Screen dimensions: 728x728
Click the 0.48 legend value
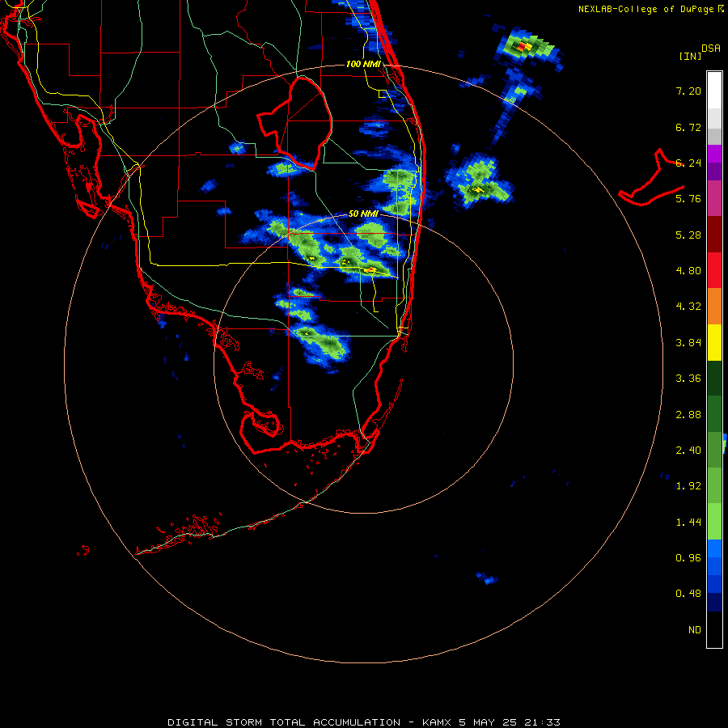(x=688, y=594)
